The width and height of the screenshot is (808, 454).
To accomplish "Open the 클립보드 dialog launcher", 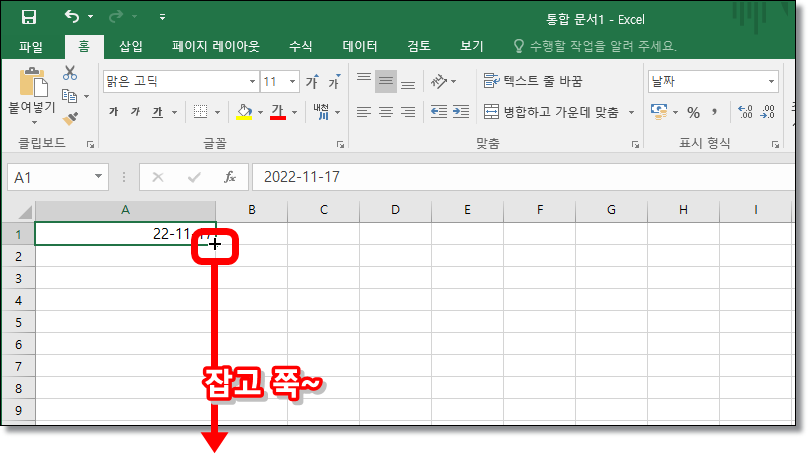I will (91, 145).
